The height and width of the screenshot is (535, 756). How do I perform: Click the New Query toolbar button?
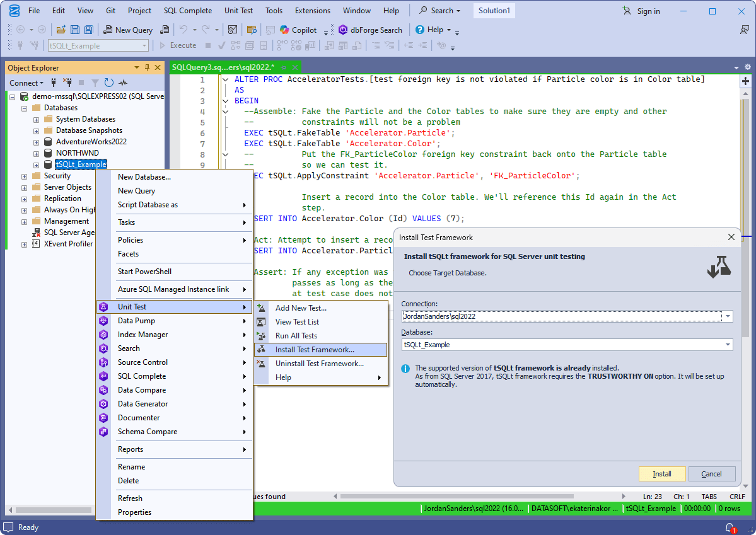128,30
